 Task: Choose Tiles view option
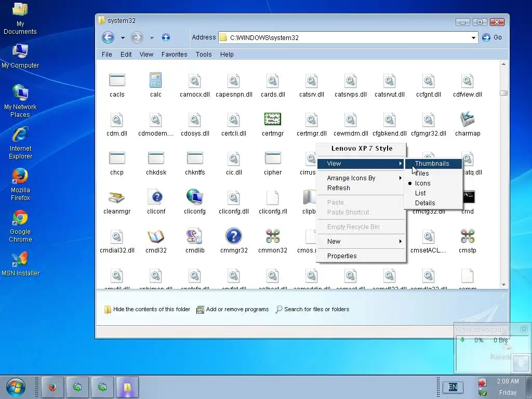click(433, 174)
